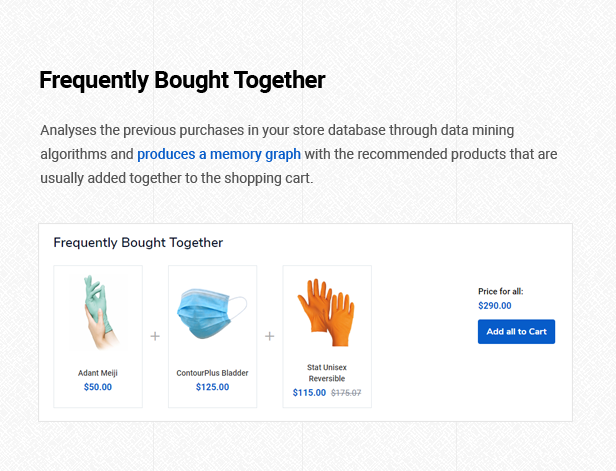Open the 'produces a memory graph' link
Screen dimensions: 616x471
219,154
